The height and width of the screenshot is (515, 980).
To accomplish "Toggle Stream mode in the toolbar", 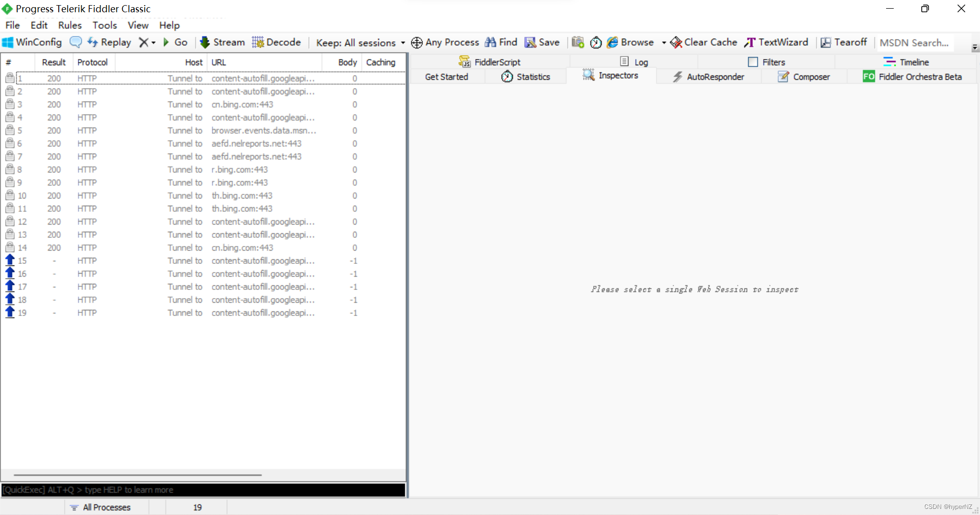I will tap(223, 42).
